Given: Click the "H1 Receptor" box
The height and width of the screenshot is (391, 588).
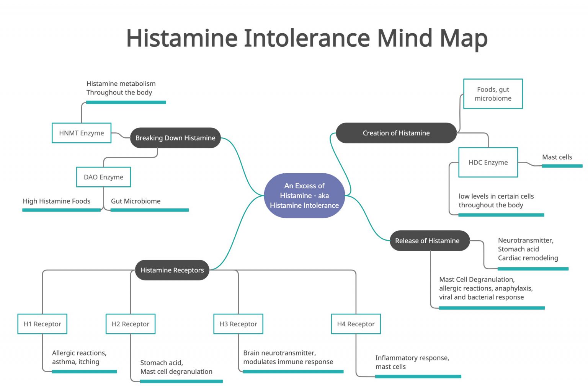Looking at the screenshot, I should tap(42, 324).
